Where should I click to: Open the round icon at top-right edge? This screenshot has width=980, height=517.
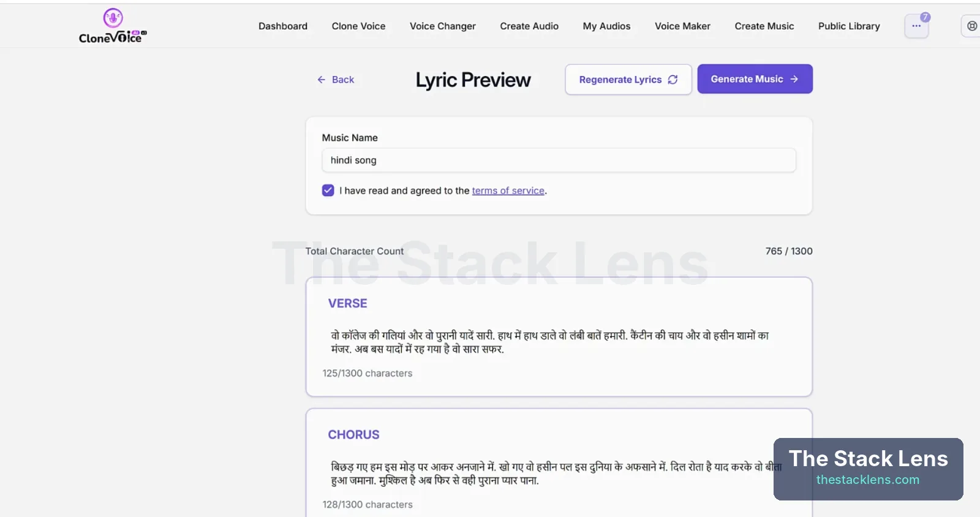pyautogui.click(x=972, y=26)
